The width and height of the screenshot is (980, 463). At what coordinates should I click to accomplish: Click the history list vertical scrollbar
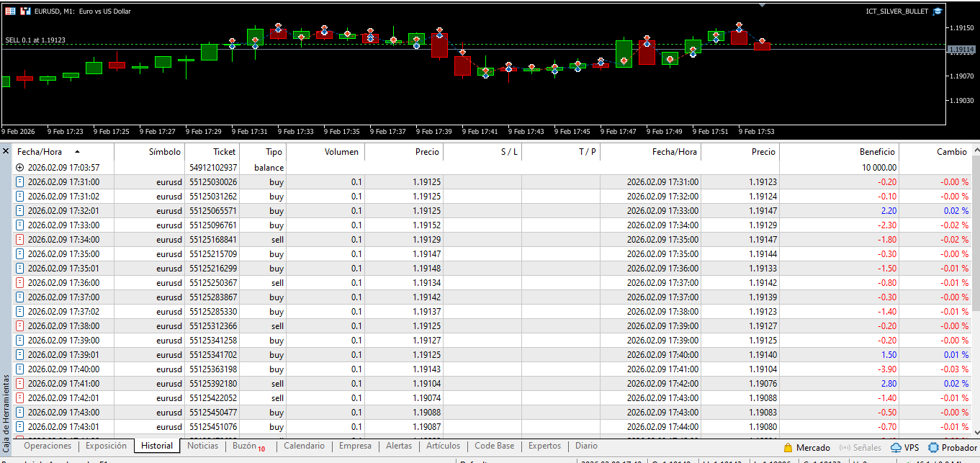click(975, 238)
